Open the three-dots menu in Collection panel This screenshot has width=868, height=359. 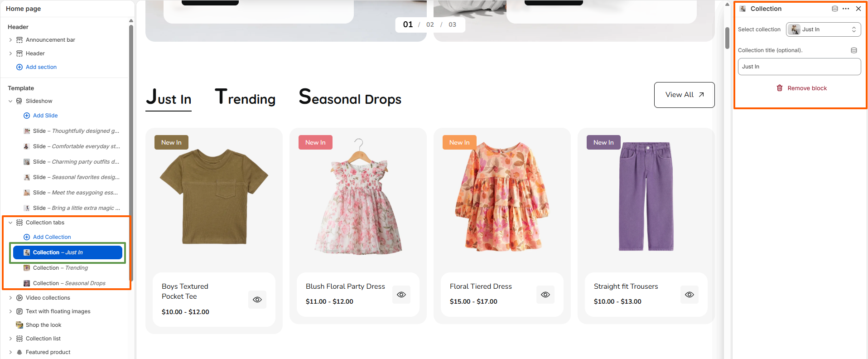click(846, 9)
